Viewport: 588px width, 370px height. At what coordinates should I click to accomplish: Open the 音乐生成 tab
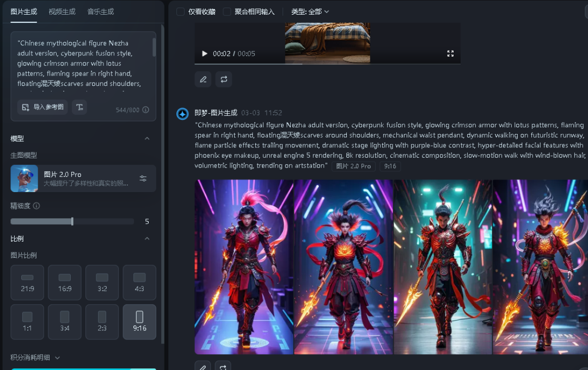(x=101, y=11)
